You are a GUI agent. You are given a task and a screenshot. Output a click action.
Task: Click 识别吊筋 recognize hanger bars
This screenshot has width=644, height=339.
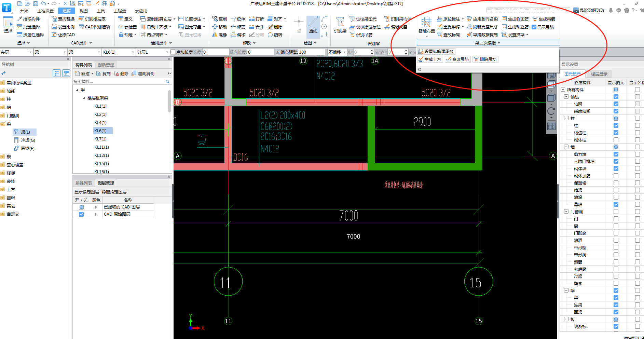[361, 35]
